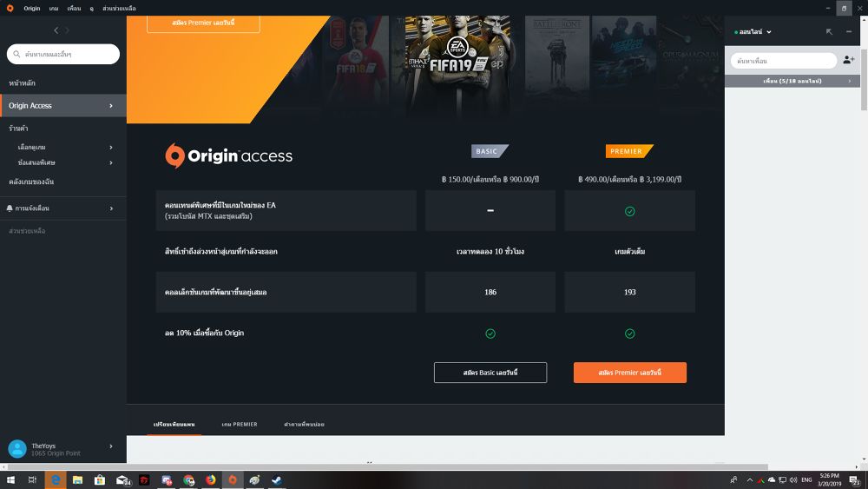
Task: Open the เกม menu in the menu bar
Action: (x=54, y=8)
